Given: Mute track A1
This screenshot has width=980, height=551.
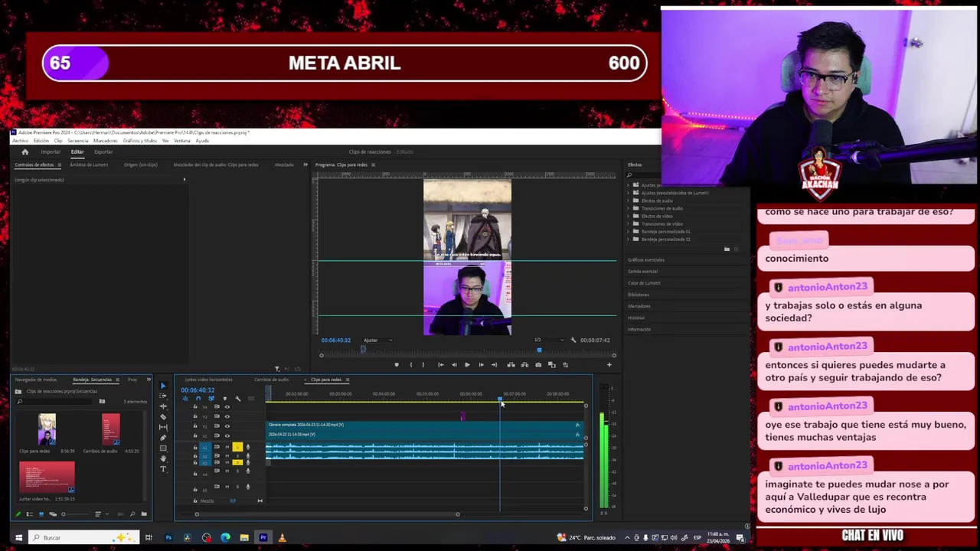Looking at the screenshot, I should coord(227,447).
